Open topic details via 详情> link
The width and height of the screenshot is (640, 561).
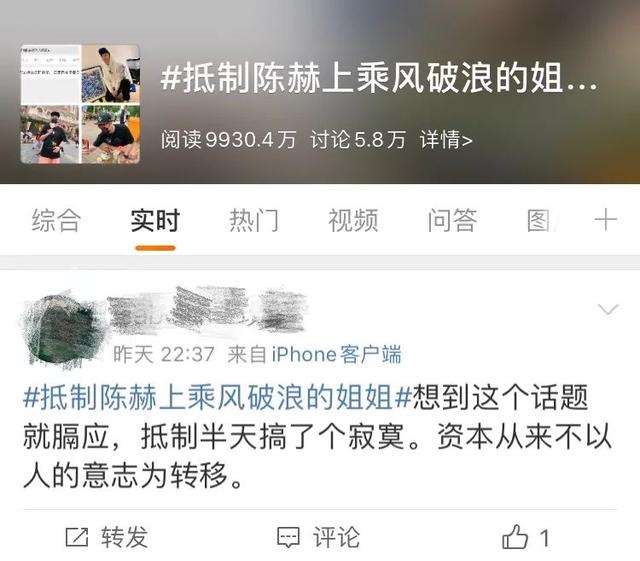click(446, 140)
